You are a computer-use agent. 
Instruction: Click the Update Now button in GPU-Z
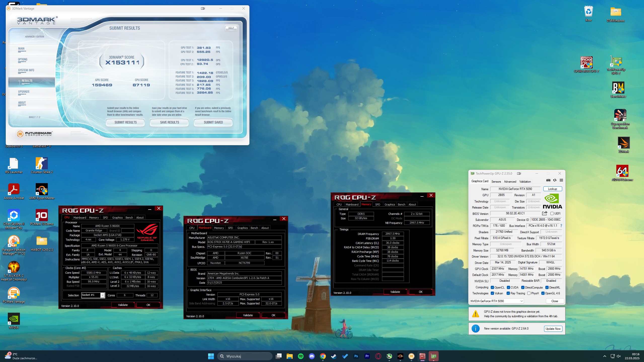pyautogui.click(x=553, y=329)
